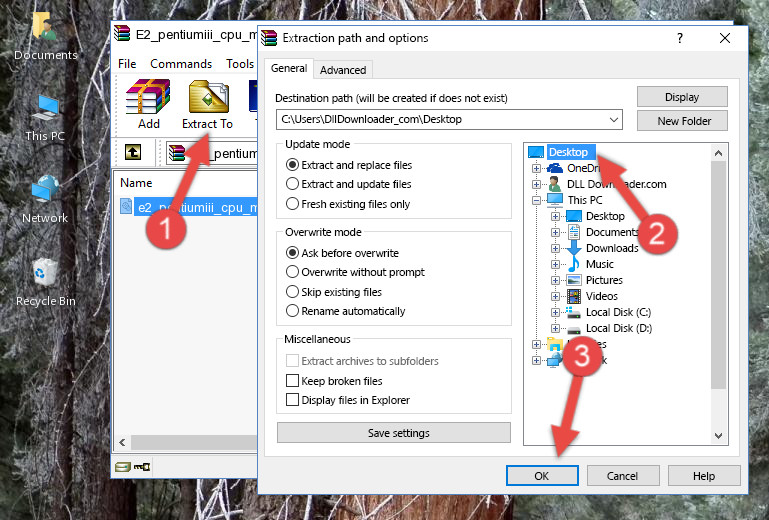Select This PC in the folder tree
The image size is (769, 520).
585,200
